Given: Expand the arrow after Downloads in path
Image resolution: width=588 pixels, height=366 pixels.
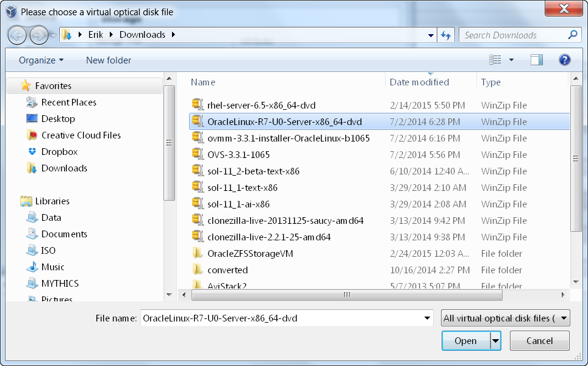Looking at the screenshot, I should [173, 35].
